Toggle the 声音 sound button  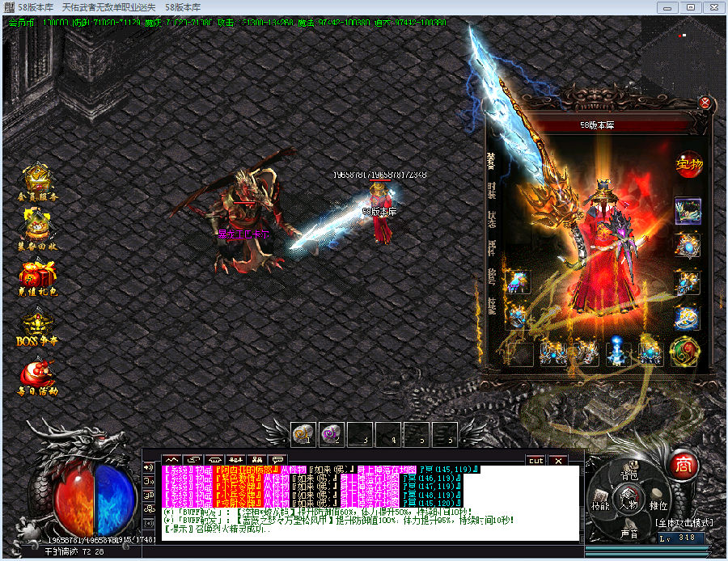pyautogui.click(x=629, y=530)
